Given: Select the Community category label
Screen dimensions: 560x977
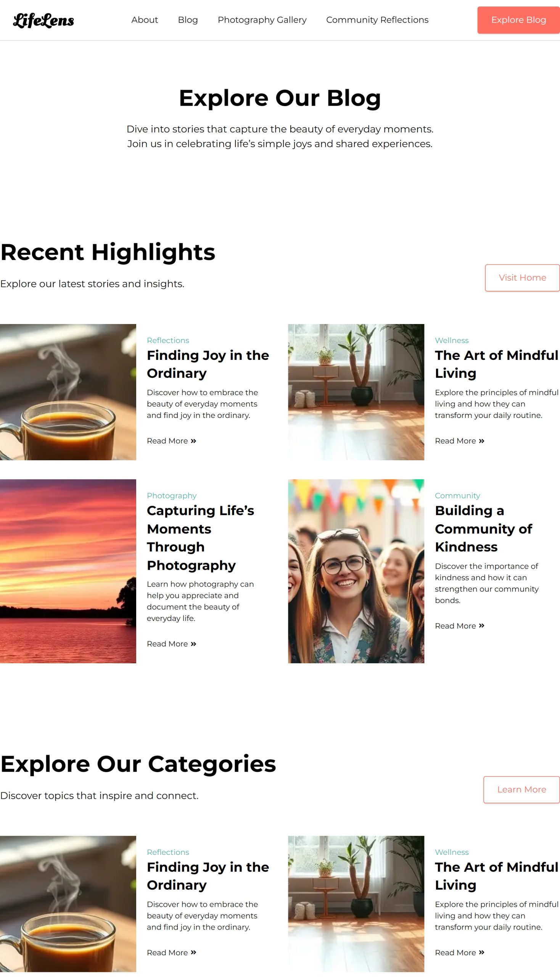Looking at the screenshot, I should click(457, 496).
